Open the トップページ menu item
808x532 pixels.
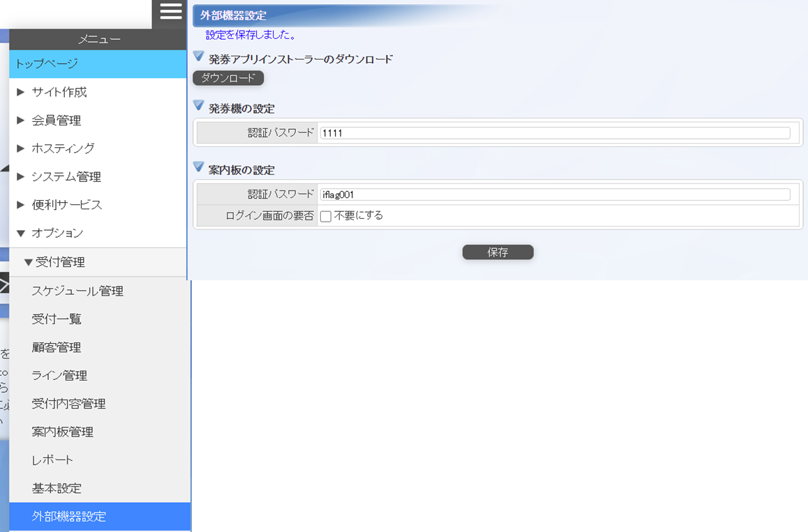47,63
